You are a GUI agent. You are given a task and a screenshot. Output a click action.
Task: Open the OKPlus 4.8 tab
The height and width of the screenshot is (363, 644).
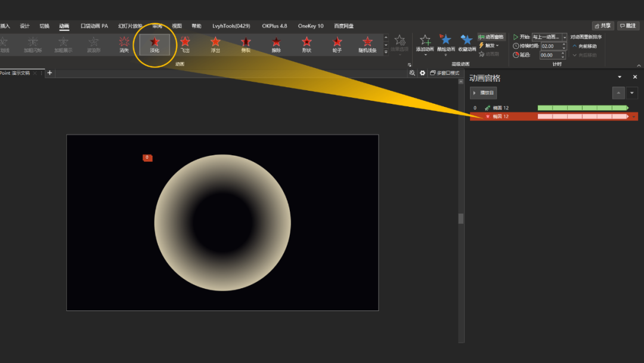pyautogui.click(x=274, y=26)
